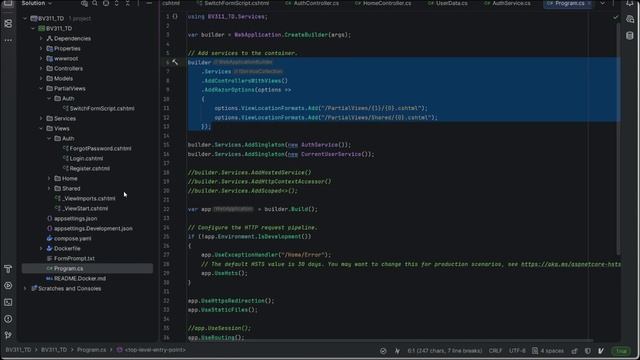
Task: Click the quick-fix hammer icon on line 6
Action: (175, 62)
